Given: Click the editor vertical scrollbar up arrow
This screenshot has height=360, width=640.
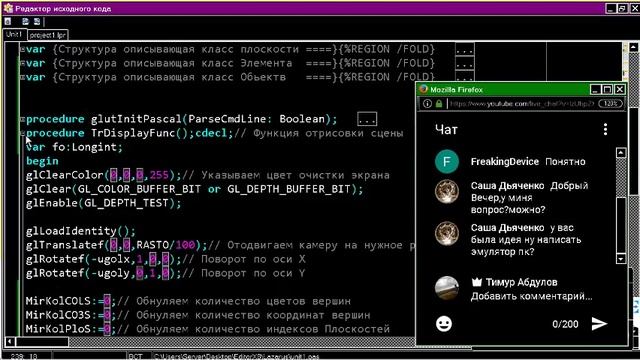Looking at the screenshot, I should pos(633,47).
